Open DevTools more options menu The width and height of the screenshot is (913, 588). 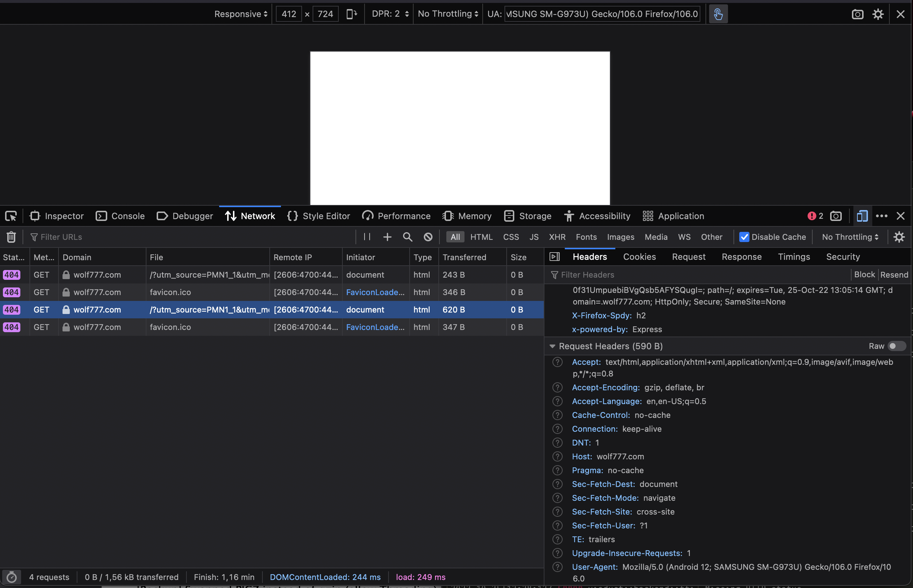[881, 216]
